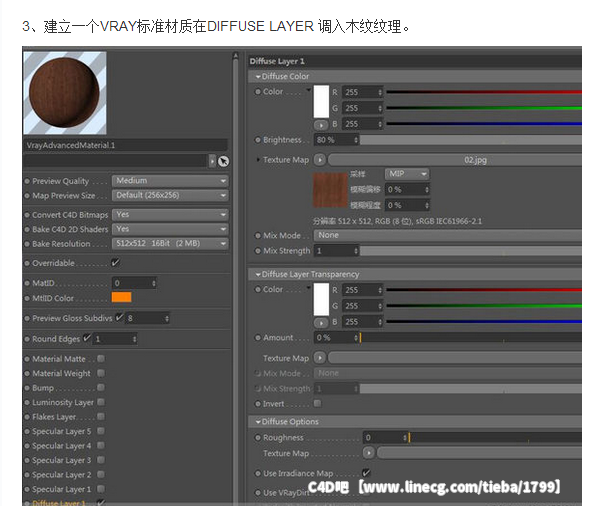
Task: Enable the Specular Layer 1 checkbox
Action: tap(101, 489)
